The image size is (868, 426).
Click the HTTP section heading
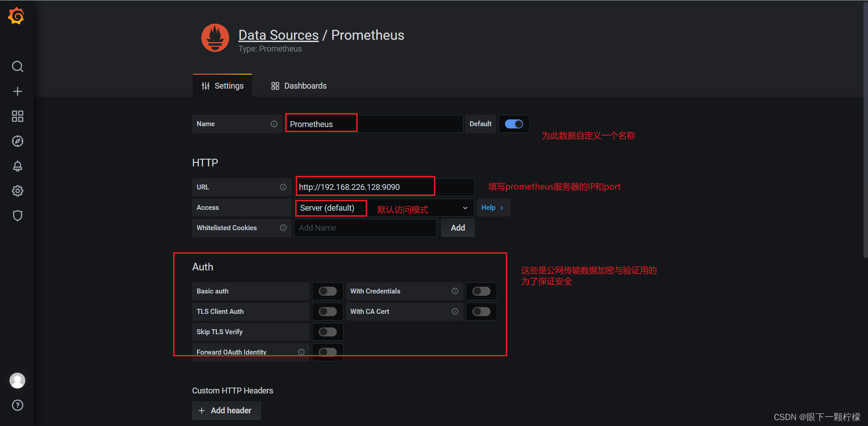tap(205, 163)
